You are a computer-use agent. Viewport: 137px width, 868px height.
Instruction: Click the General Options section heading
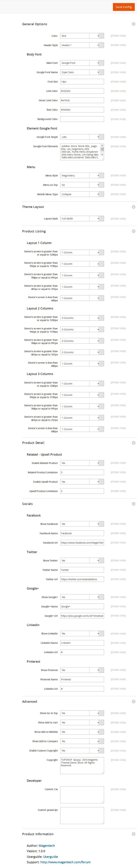(x=35, y=24)
